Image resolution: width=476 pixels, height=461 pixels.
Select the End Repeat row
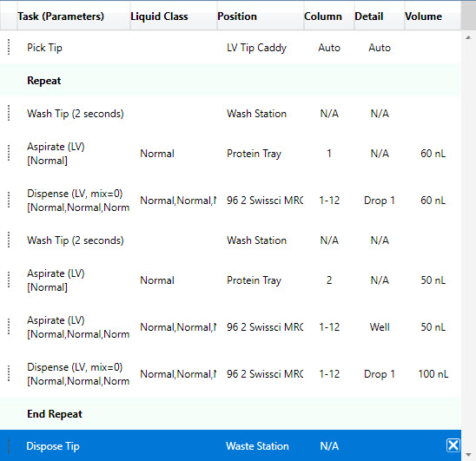click(x=230, y=413)
